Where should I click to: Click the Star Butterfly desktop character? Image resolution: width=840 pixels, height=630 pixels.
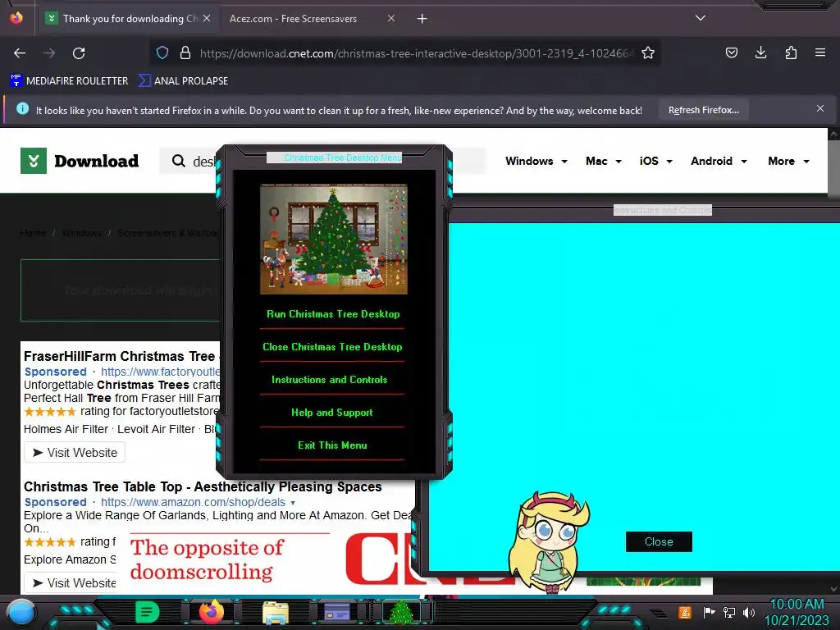[x=547, y=541]
